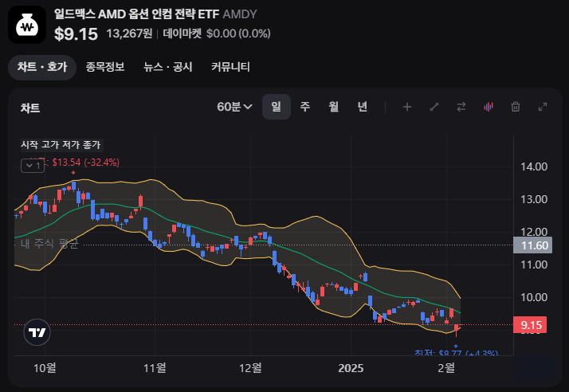Screen dimensions: 569x392
Task: Click the 차트 section heading
Action: coord(30,108)
